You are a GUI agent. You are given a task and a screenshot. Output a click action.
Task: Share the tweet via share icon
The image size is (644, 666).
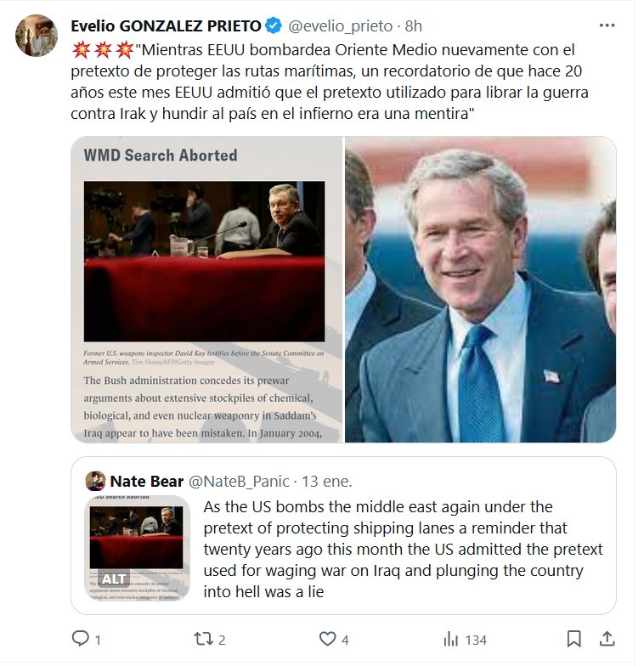(x=607, y=639)
